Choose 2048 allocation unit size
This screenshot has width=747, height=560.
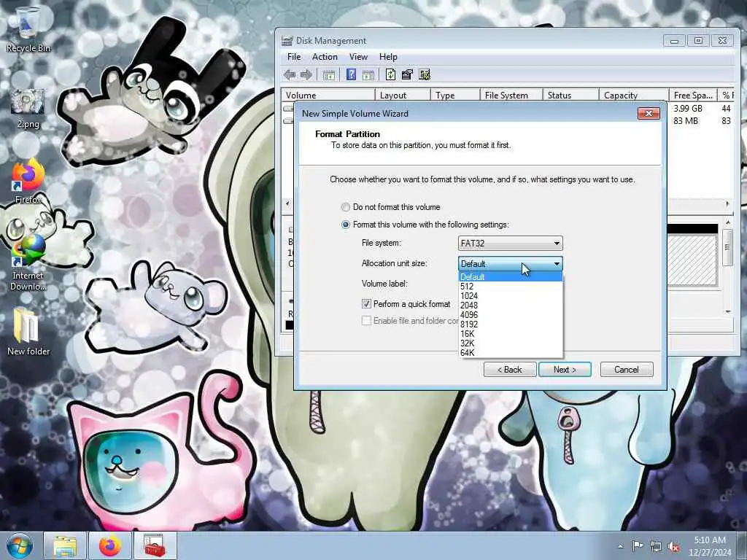tap(510, 306)
